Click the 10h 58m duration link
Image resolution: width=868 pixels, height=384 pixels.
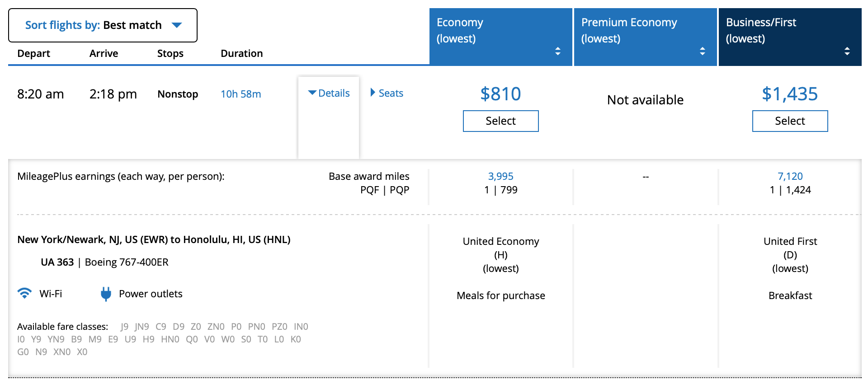pyautogui.click(x=241, y=94)
